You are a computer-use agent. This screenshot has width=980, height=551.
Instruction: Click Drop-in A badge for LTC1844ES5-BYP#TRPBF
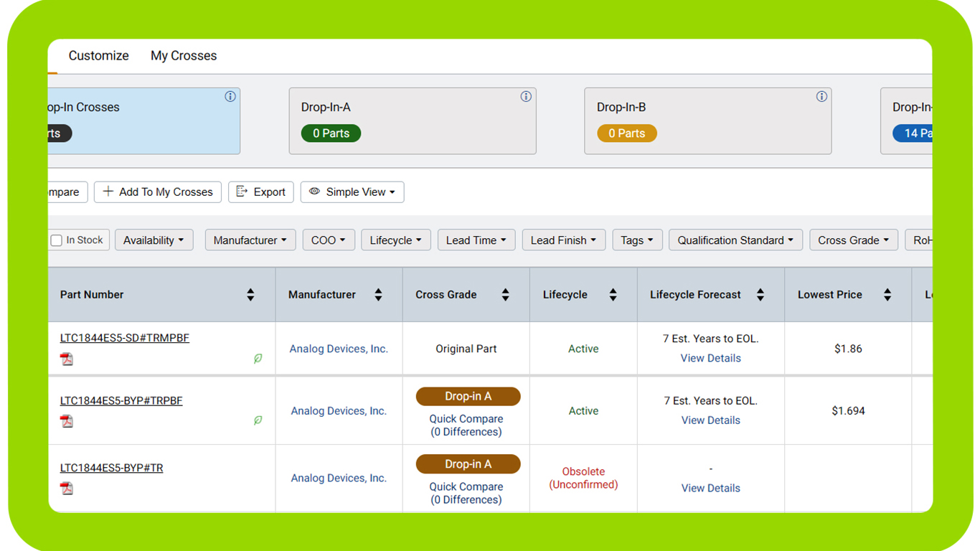click(x=468, y=397)
